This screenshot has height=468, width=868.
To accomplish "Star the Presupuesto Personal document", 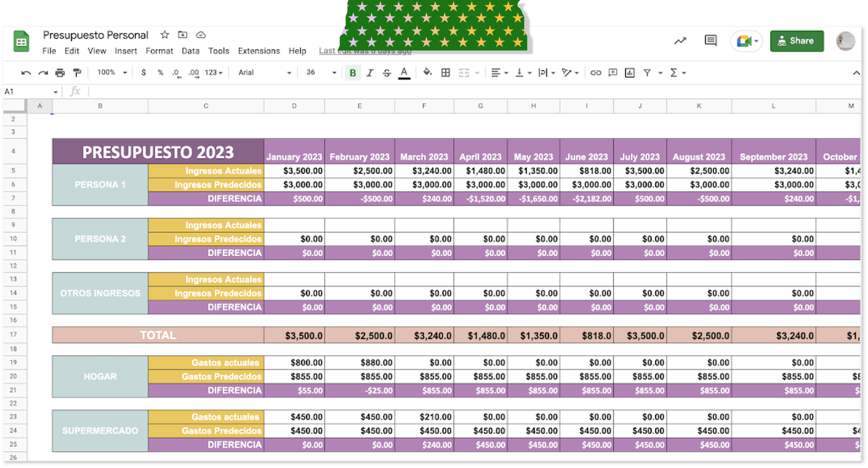I will tap(165, 35).
